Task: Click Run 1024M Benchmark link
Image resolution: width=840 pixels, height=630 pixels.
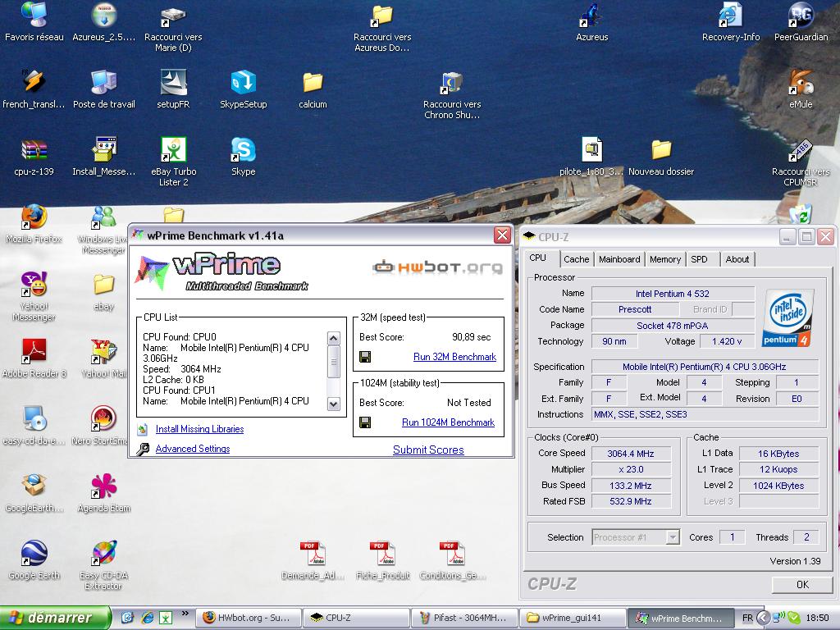Action: 448,422
